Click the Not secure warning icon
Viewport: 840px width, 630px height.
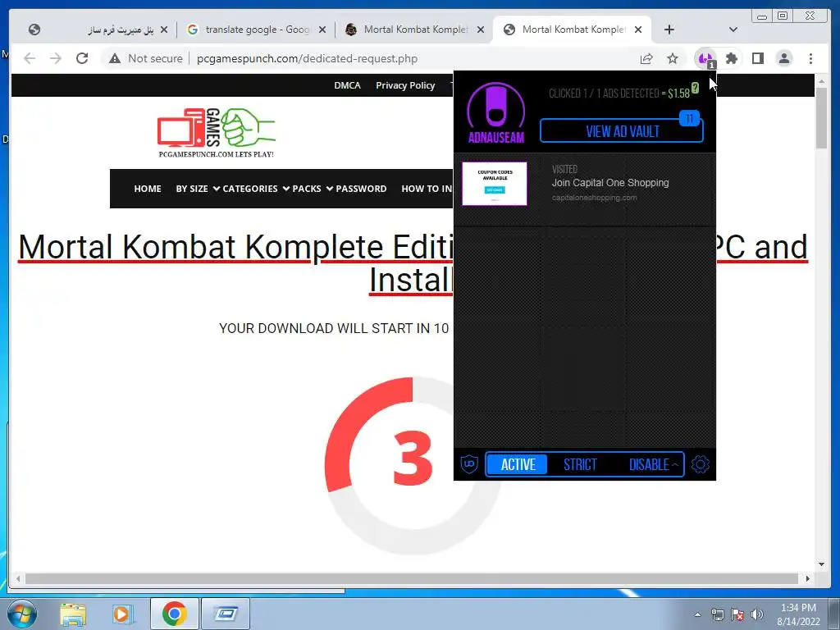pyautogui.click(x=115, y=58)
